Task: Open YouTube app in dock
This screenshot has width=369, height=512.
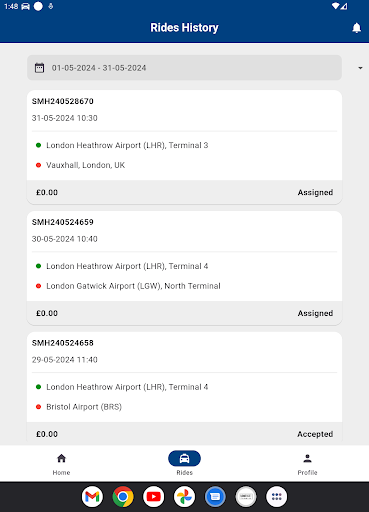Action: [154, 497]
